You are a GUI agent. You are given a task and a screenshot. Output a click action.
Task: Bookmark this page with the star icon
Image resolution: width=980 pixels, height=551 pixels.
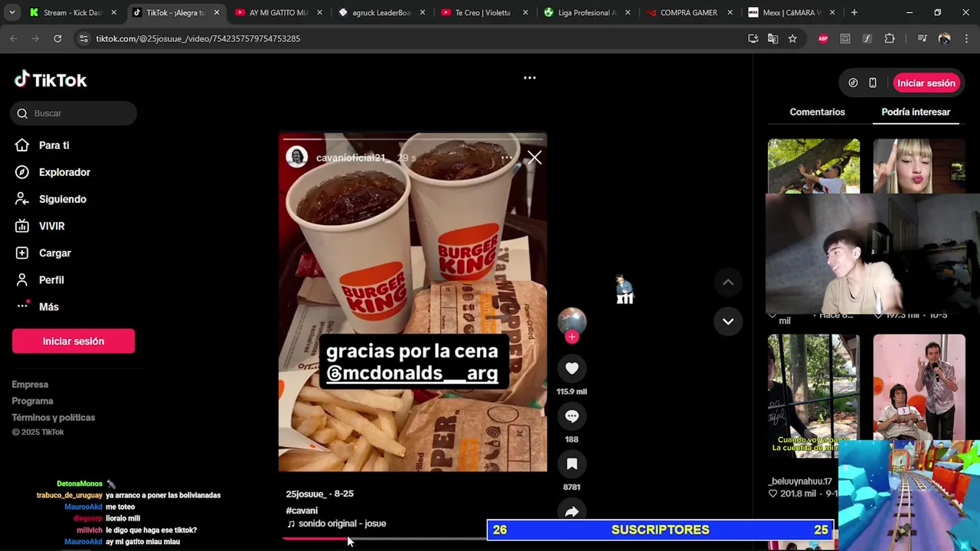(792, 38)
